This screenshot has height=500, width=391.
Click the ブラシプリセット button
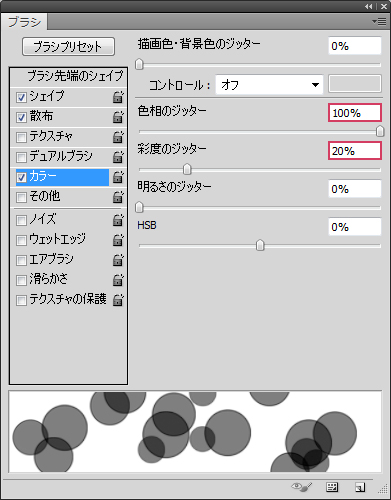(x=68, y=46)
